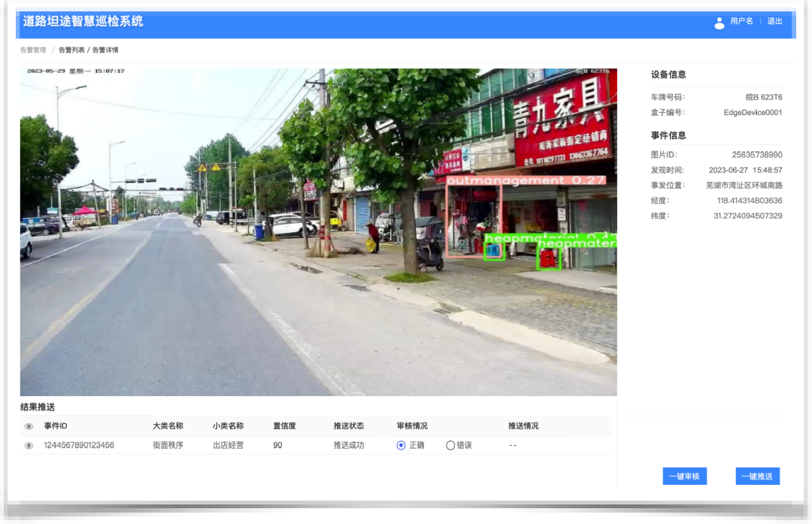812x524 pixels.
Task: Click longitude value 118.414314803636
Action: tap(750, 201)
